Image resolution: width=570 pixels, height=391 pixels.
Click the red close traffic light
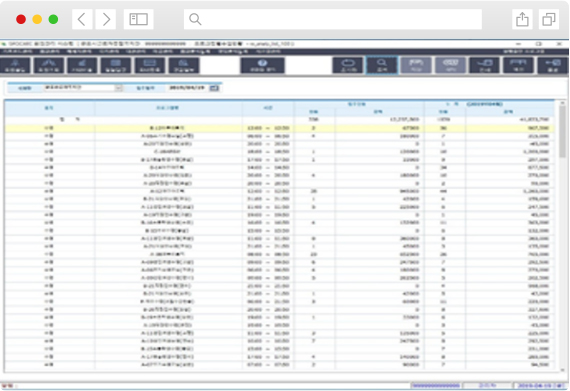coord(21,19)
